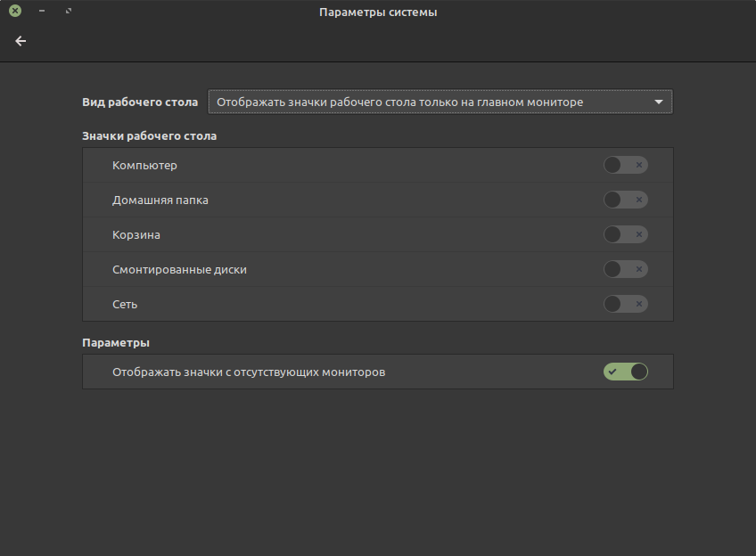Click the Домашняя папка row label

tap(160, 200)
